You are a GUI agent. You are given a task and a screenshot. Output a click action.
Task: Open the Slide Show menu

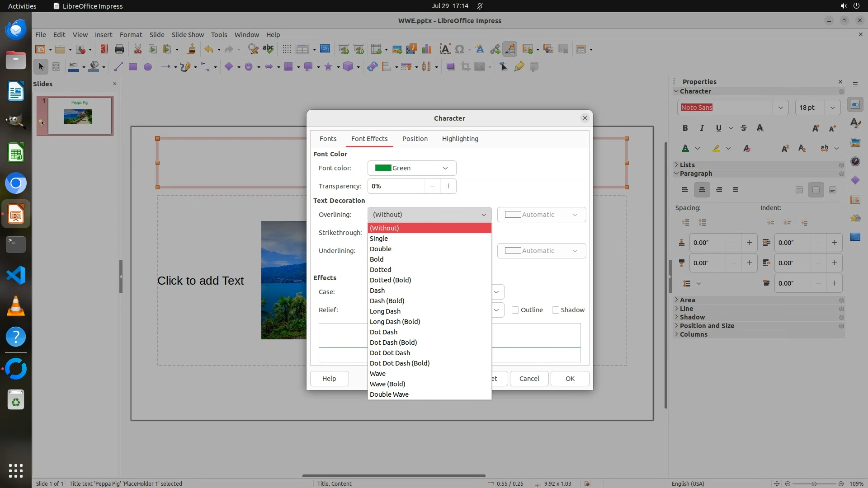(188, 35)
